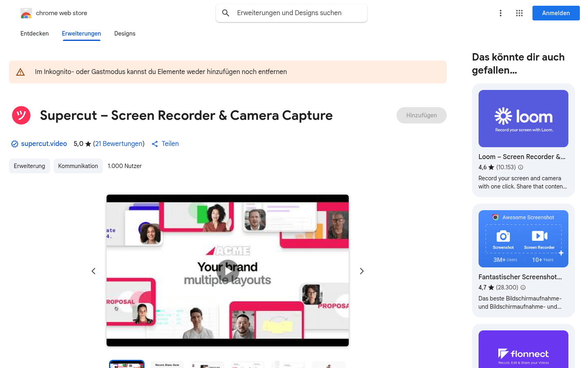The width and height of the screenshot is (588, 368).
Task: Click the 4,6 rating on Loom card
Action: pos(483,167)
